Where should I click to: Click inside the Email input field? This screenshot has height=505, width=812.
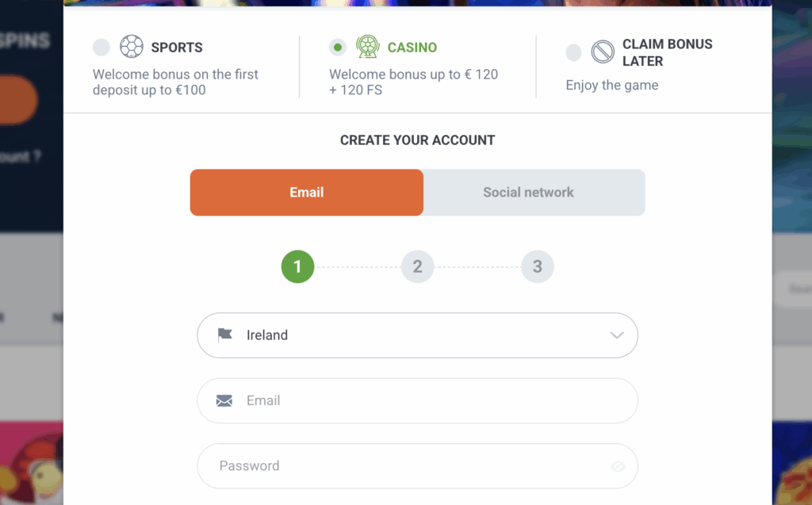click(x=396, y=400)
